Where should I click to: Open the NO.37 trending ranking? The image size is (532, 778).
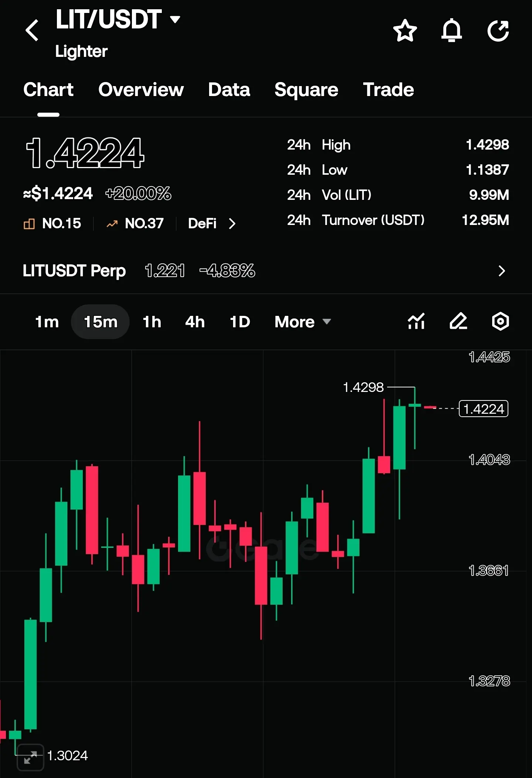135,223
